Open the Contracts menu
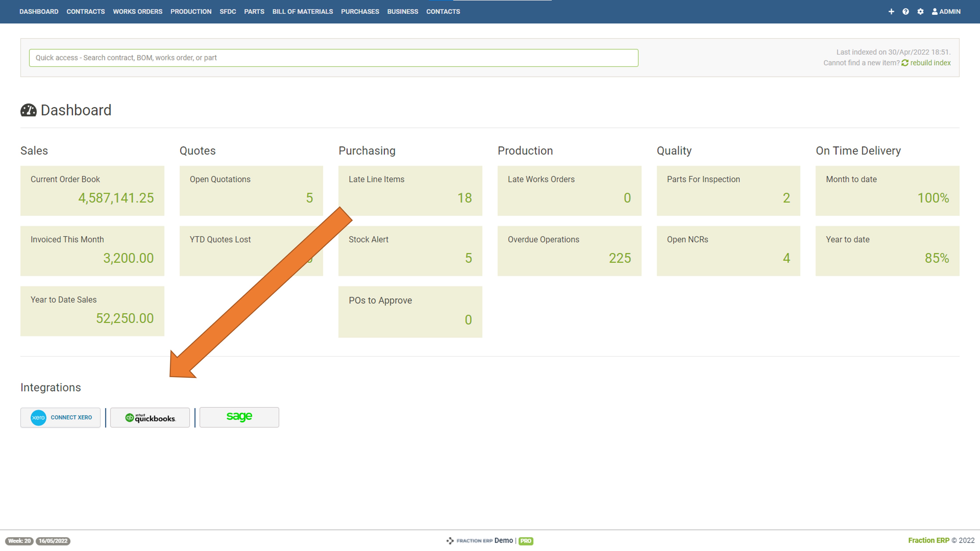The height and width of the screenshot is (551, 980). pos(86,11)
